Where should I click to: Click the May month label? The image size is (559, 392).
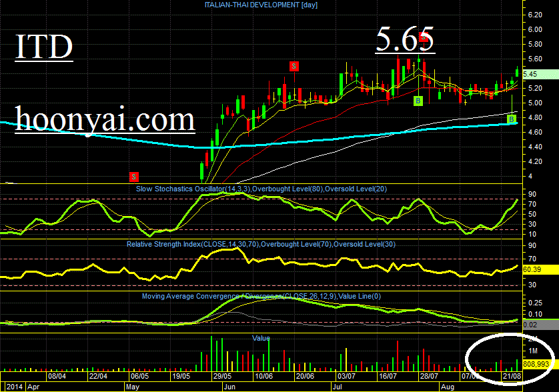click(133, 387)
